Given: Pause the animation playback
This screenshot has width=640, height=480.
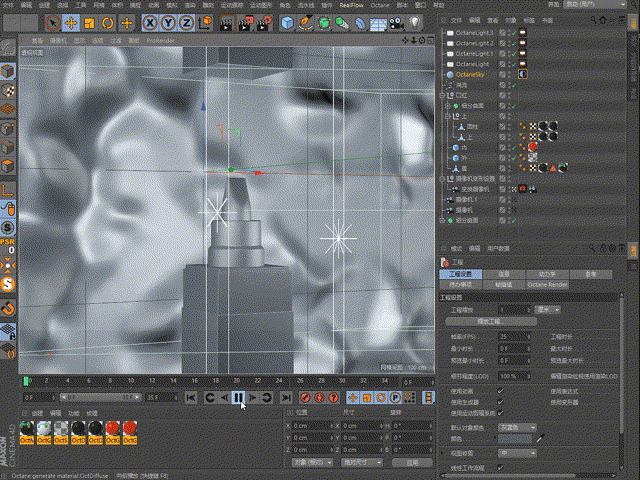Looking at the screenshot, I should click(239, 397).
